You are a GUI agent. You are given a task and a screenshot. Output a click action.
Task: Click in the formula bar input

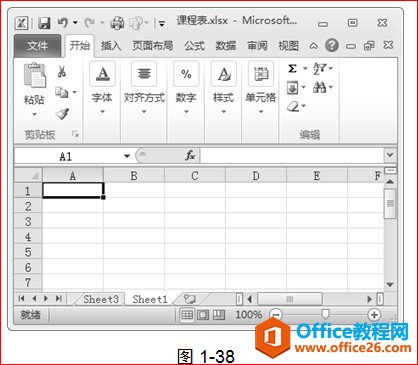(292, 156)
